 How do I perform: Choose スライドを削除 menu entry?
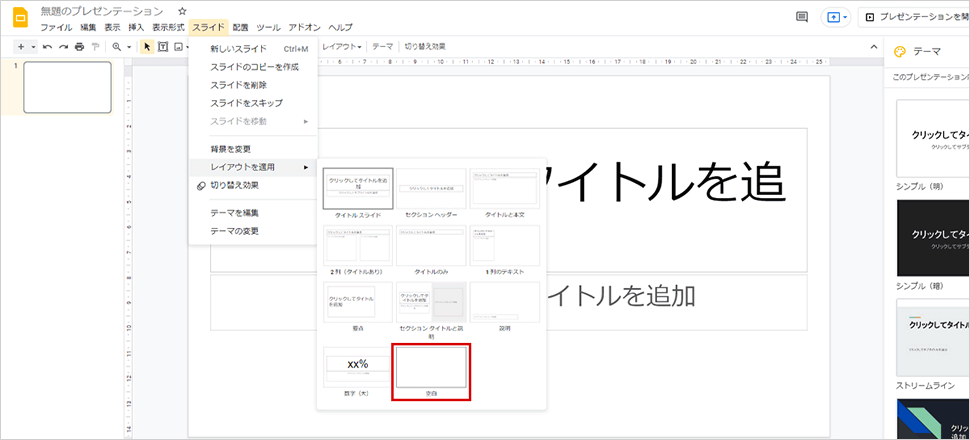pos(253,85)
